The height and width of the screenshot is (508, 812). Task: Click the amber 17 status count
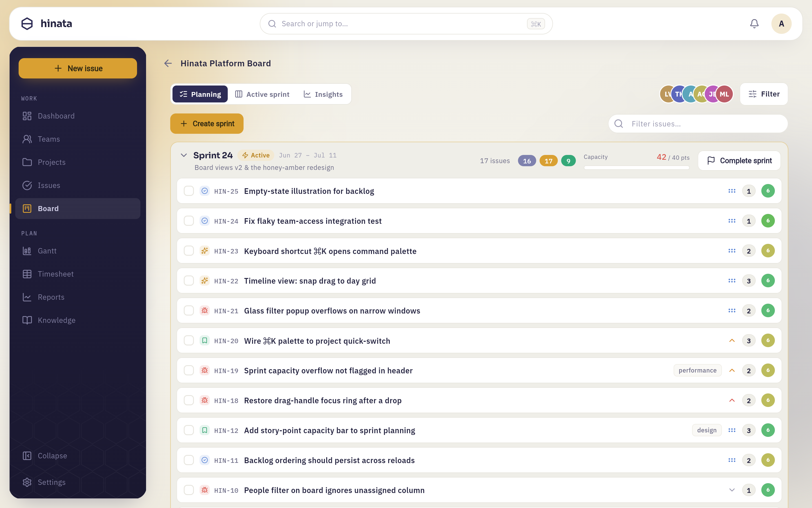point(548,161)
